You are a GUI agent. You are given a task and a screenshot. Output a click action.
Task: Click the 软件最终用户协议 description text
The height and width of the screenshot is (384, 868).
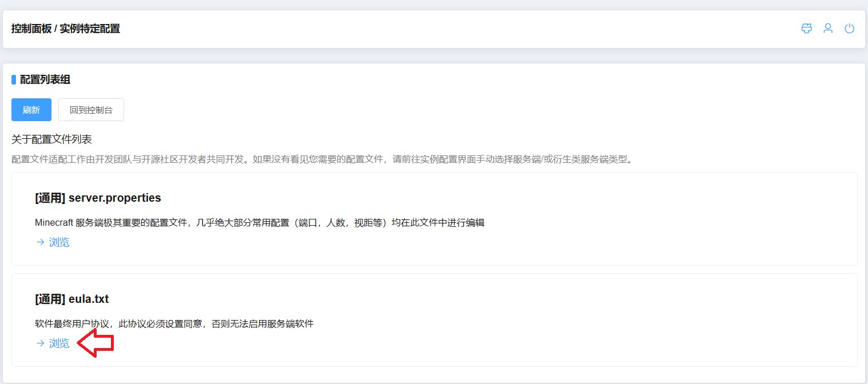(x=174, y=324)
